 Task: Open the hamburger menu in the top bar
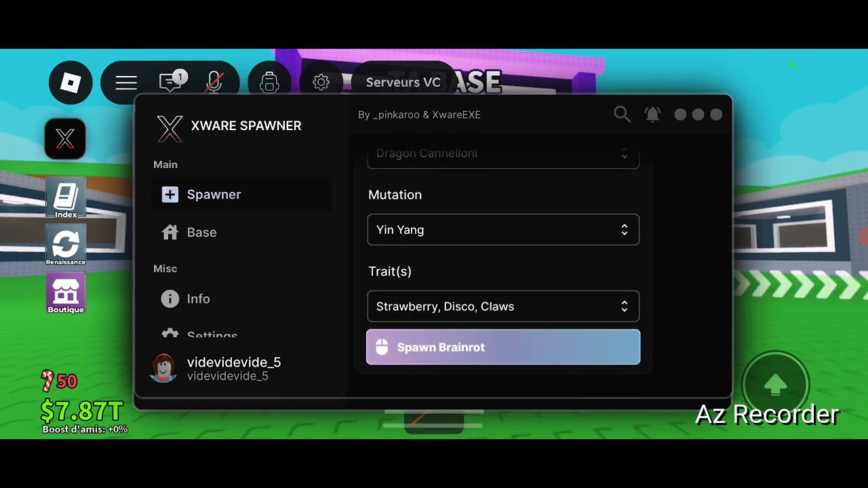point(126,83)
